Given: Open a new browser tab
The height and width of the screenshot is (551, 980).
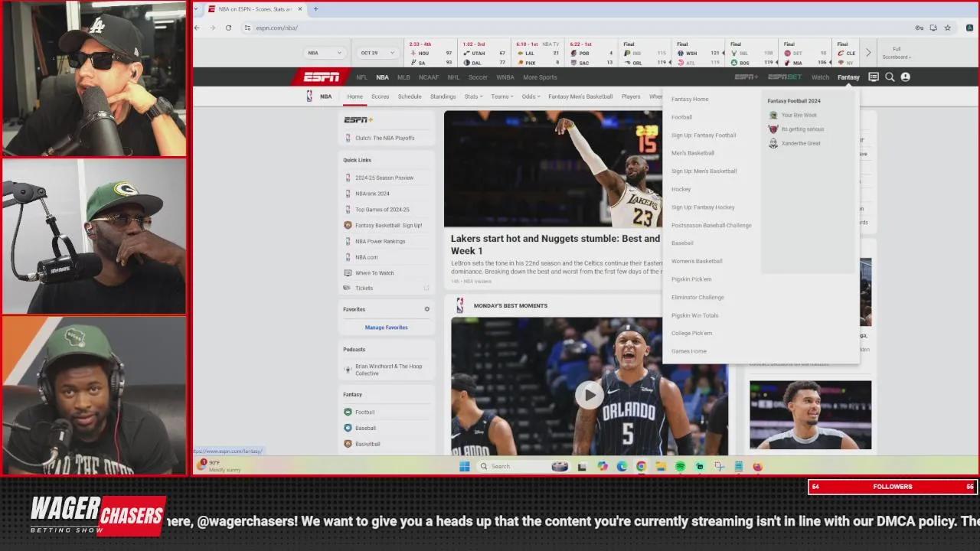Looking at the screenshot, I should [315, 9].
